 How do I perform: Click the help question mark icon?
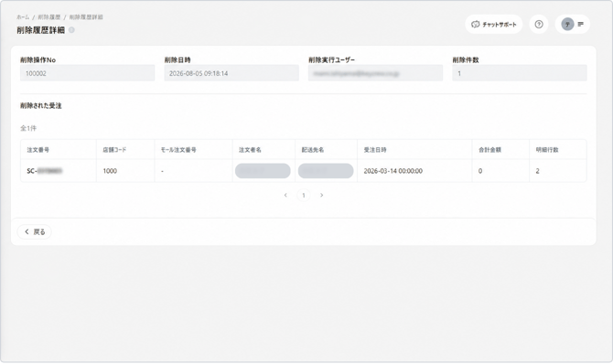(x=539, y=25)
